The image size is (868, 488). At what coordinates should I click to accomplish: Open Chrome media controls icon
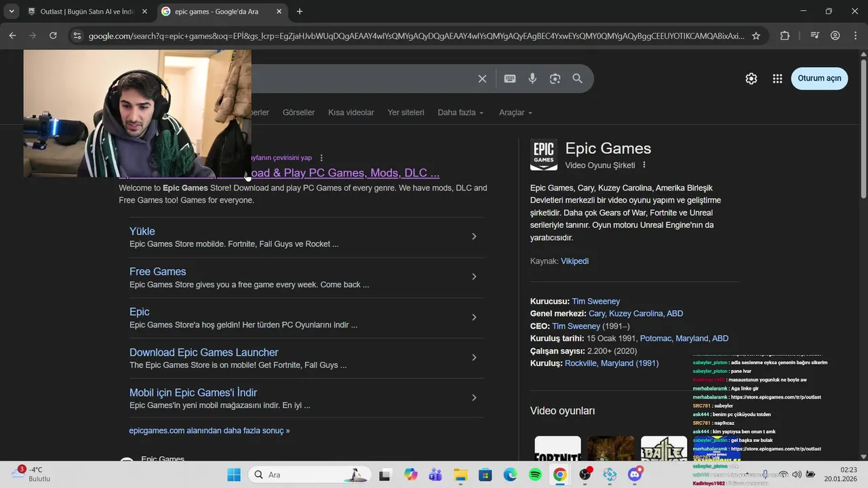(815, 36)
